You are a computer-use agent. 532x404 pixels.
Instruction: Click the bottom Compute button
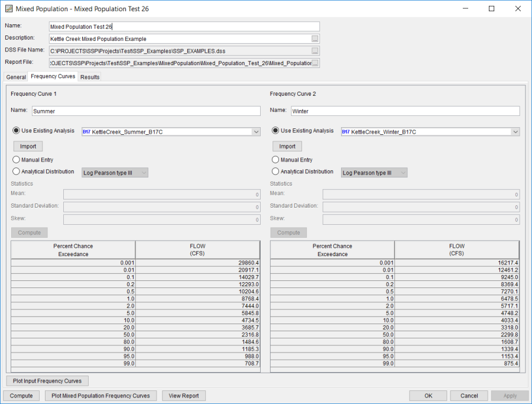pyautogui.click(x=21, y=396)
